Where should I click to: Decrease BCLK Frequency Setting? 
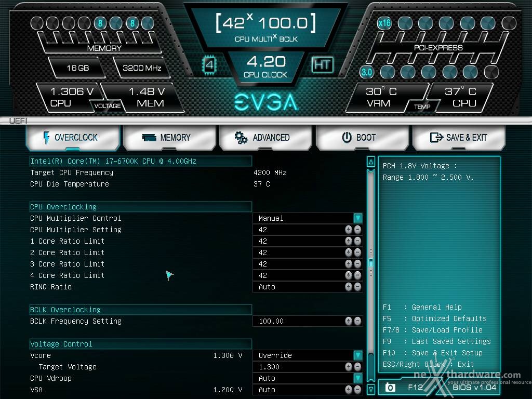tap(357, 321)
